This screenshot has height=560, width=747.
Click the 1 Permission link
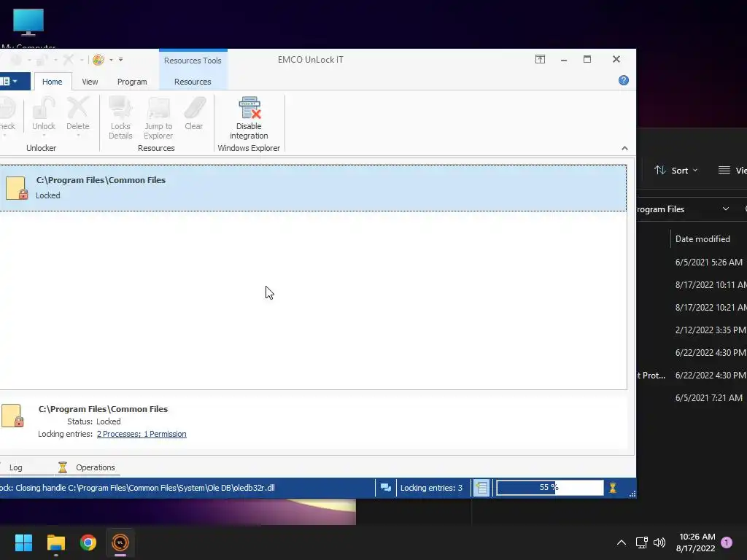tap(165, 434)
